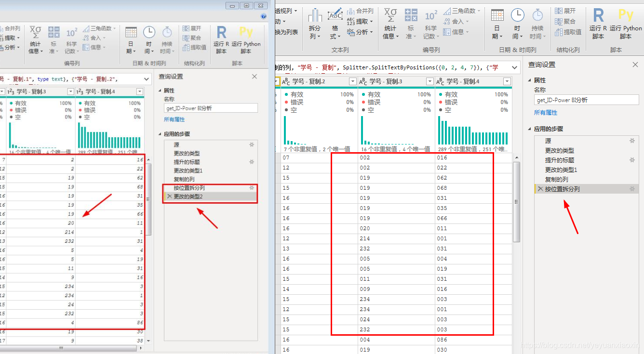Open 所有属性 link in left window

[x=174, y=119]
